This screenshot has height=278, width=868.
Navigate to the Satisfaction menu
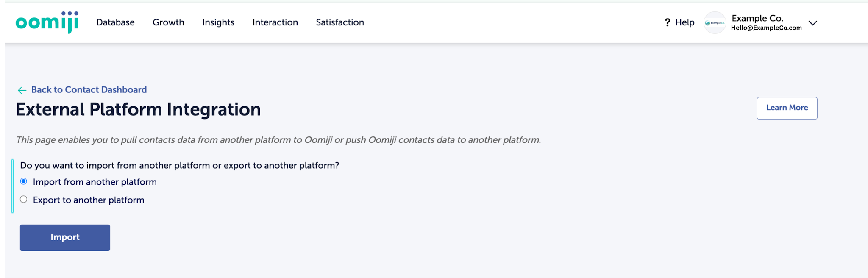pos(340,22)
